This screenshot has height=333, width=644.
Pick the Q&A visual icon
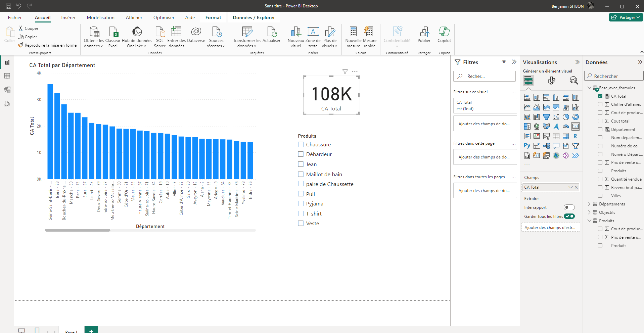556,146
